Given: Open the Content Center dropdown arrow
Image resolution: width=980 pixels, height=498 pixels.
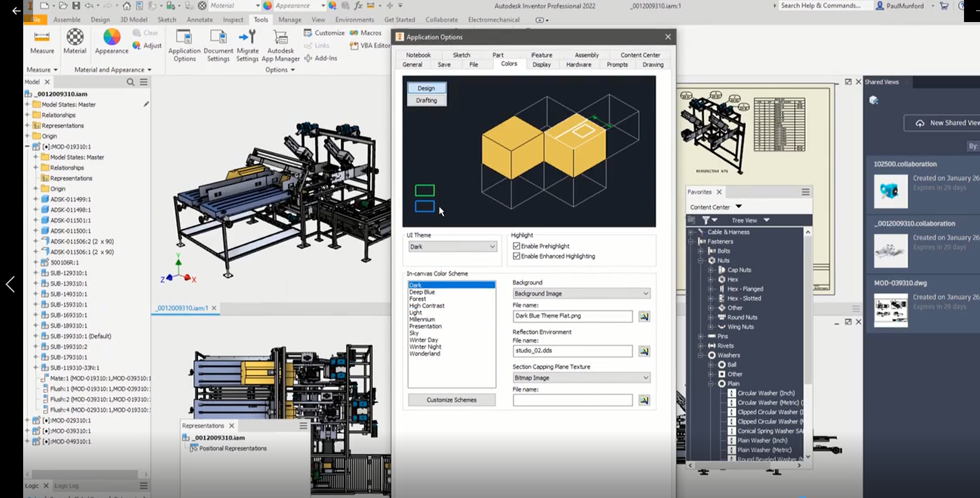Looking at the screenshot, I should 739,207.
